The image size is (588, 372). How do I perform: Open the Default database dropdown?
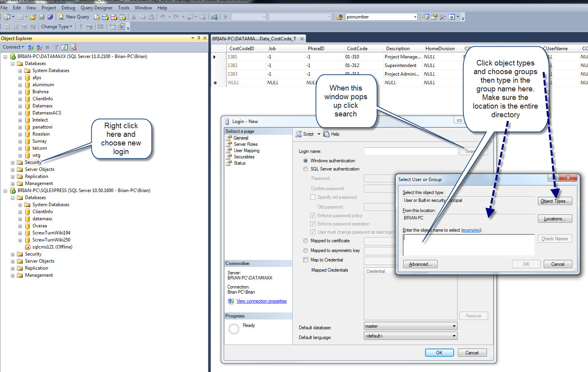[x=454, y=326]
